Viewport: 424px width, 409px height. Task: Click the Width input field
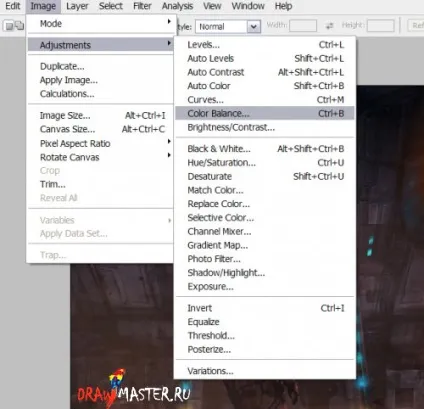(x=303, y=26)
